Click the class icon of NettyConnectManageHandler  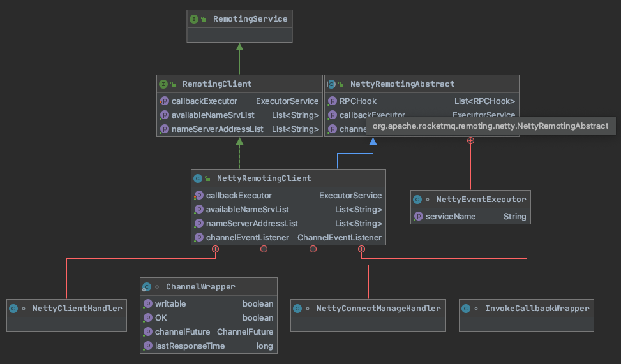pos(297,309)
